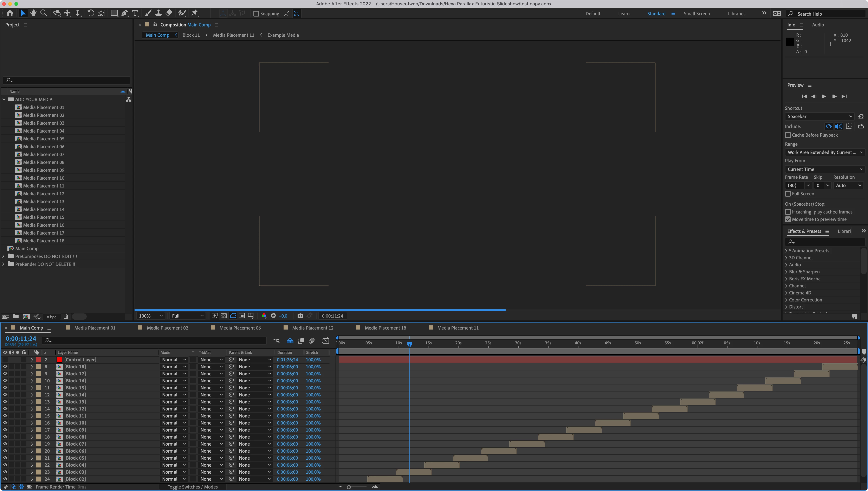Select the Zoom magnifier tool
868x491 pixels.
pyautogui.click(x=44, y=13)
